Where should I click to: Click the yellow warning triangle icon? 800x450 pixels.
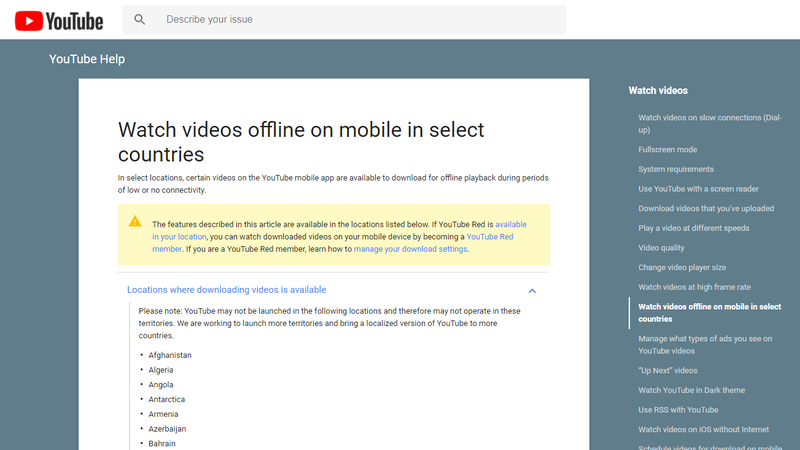[x=135, y=221]
